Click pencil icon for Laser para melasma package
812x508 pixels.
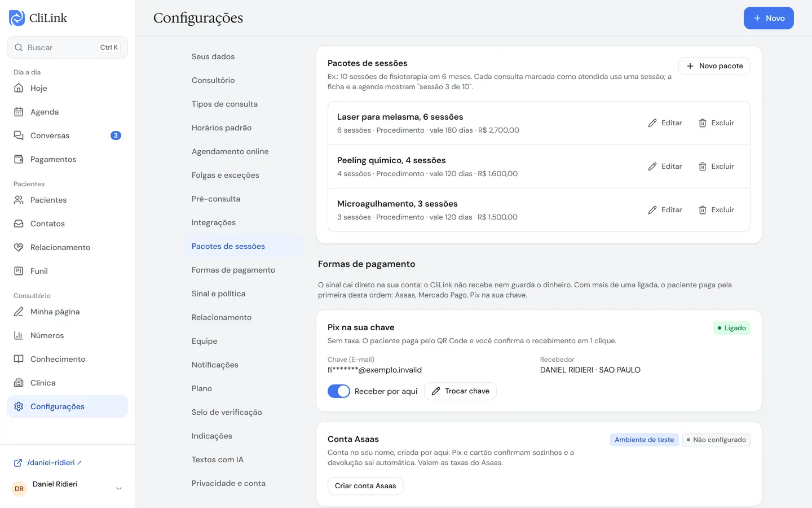click(x=652, y=123)
